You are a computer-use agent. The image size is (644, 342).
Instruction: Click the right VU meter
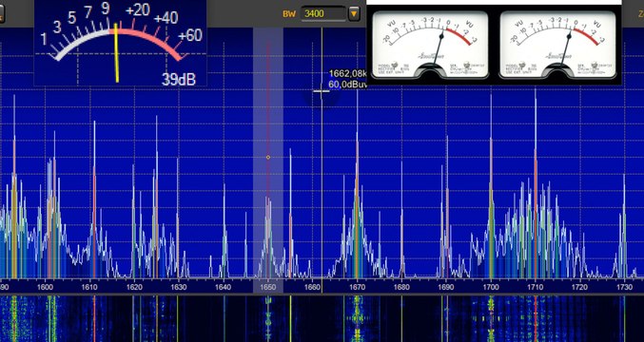pos(557,45)
